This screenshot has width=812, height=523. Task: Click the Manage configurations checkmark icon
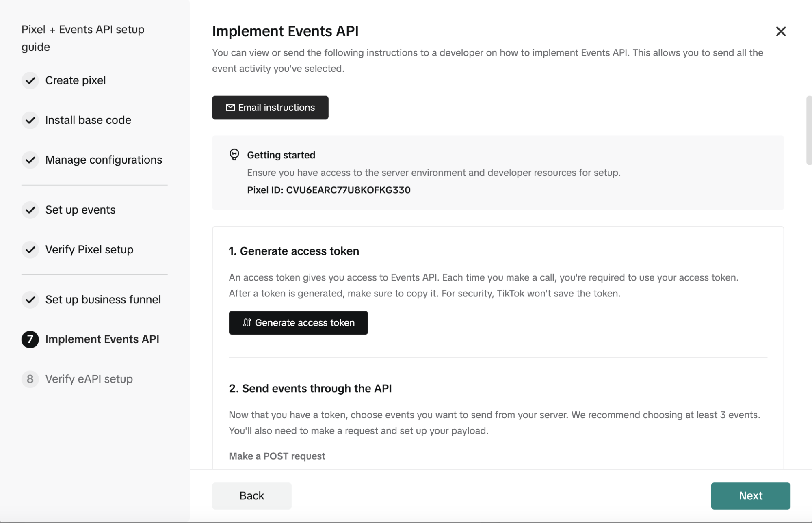[x=30, y=160]
